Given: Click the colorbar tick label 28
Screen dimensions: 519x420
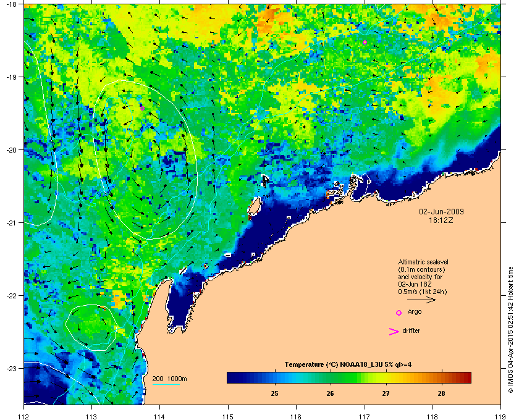Looking at the screenshot, I should 441,394.
